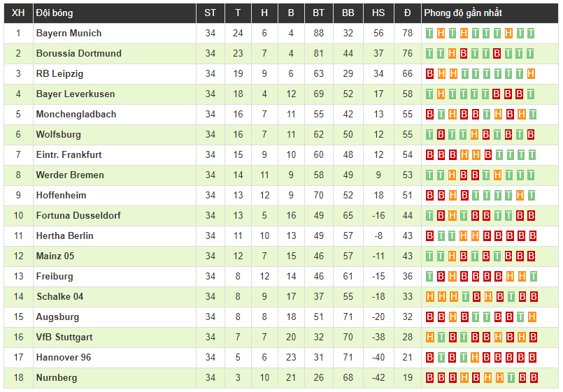This screenshot has height=392, width=563.
Task: Click RB Leipzig's leftmost red B form badge
Action: (x=430, y=74)
